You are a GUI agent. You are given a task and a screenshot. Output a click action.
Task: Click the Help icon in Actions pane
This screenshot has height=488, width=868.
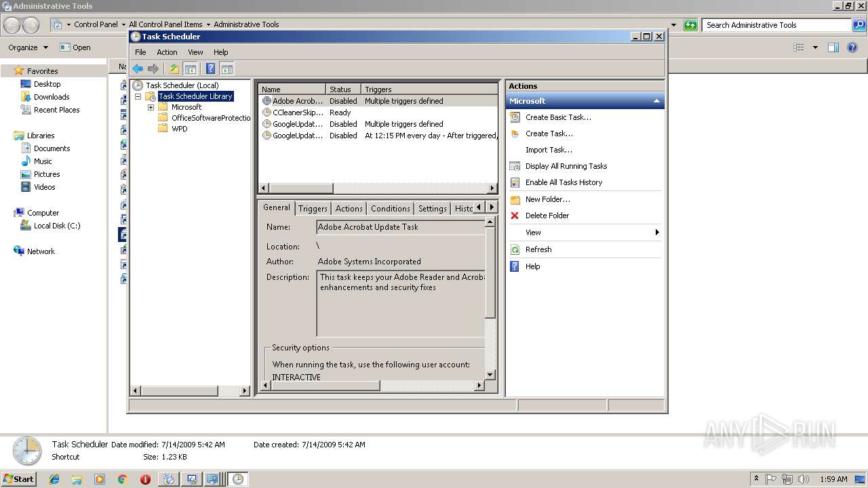[515, 266]
